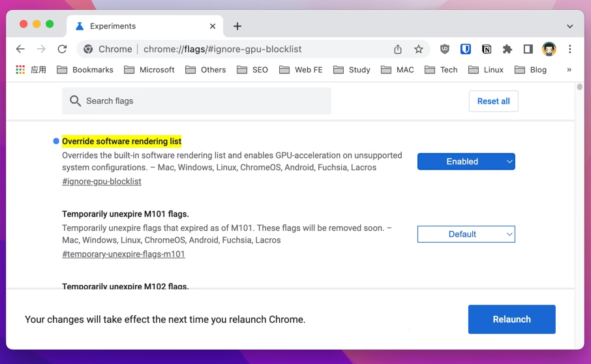Reload the Experiments page
Screen dimensions: 591x364
pos(62,49)
